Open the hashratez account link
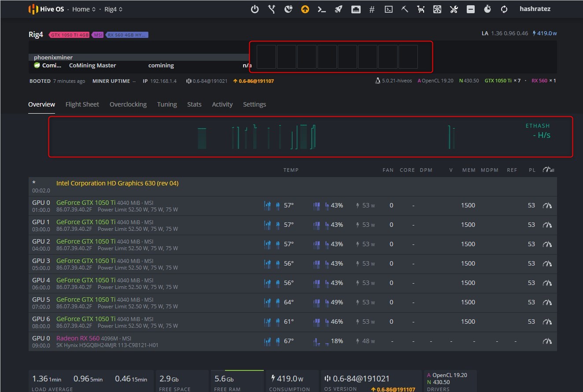 535,9
